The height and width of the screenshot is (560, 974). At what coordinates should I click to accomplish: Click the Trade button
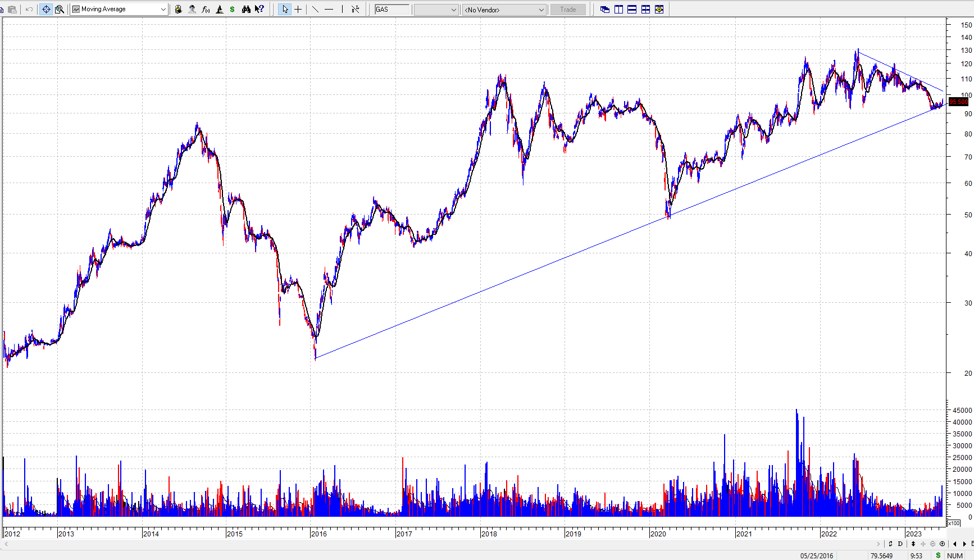tap(568, 10)
